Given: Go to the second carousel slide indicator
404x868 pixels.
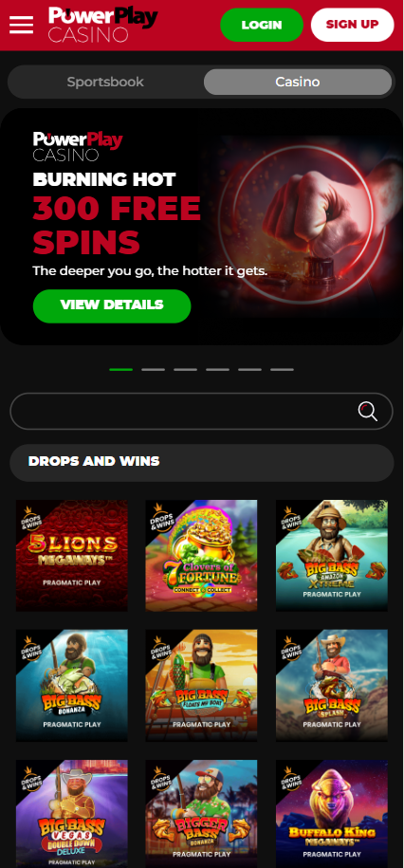Looking at the screenshot, I should pyautogui.click(x=154, y=369).
